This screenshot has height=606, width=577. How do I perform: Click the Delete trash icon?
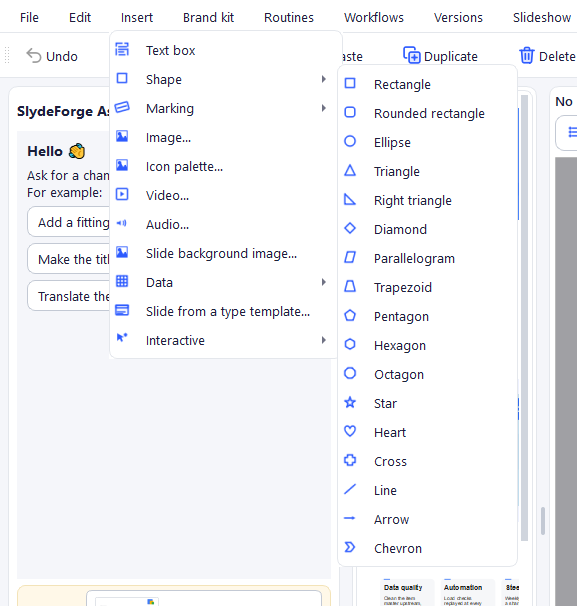pos(527,55)
